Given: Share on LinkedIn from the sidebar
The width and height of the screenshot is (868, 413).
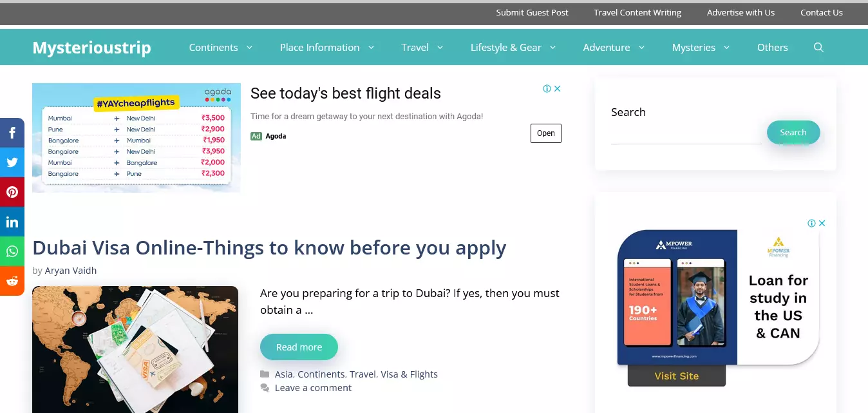Looking at the screenshot, I should click(12, 222).
